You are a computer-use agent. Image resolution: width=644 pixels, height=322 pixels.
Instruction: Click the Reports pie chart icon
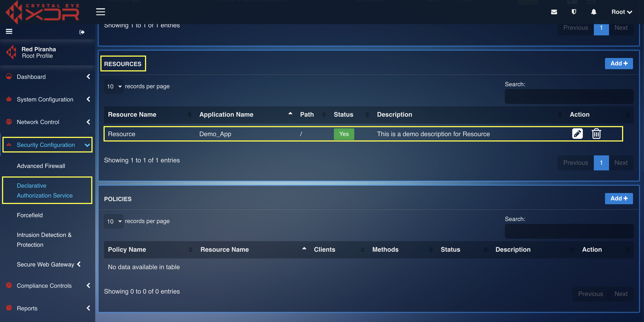click(x=9, y=308)
